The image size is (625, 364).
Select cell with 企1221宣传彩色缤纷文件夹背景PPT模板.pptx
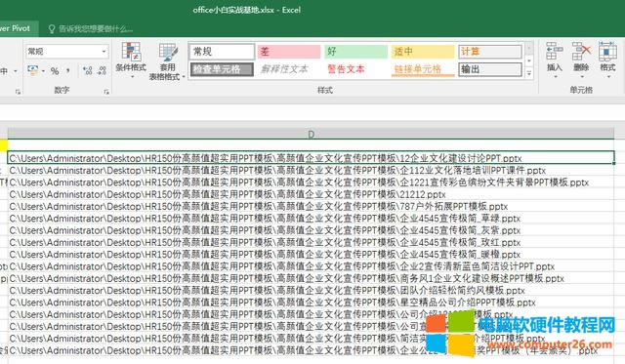(311, 182)
